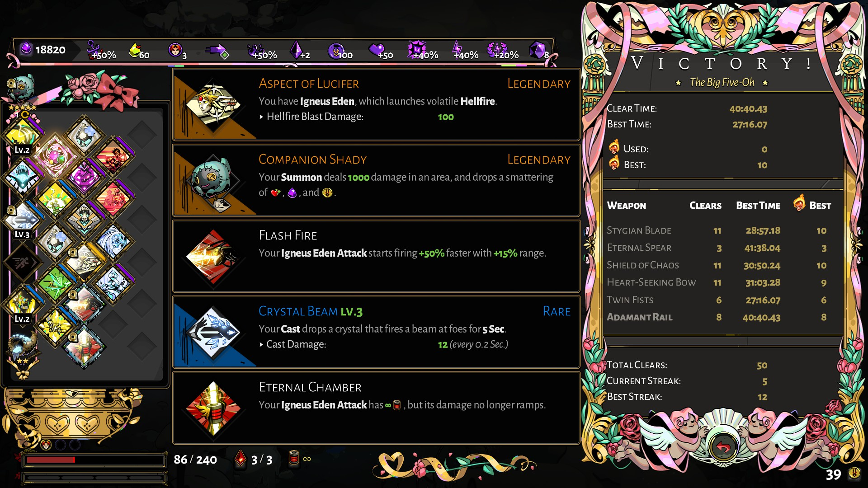Select the Companion Shady keepsake icon
The image size is (868, 488).
[214, 181]
